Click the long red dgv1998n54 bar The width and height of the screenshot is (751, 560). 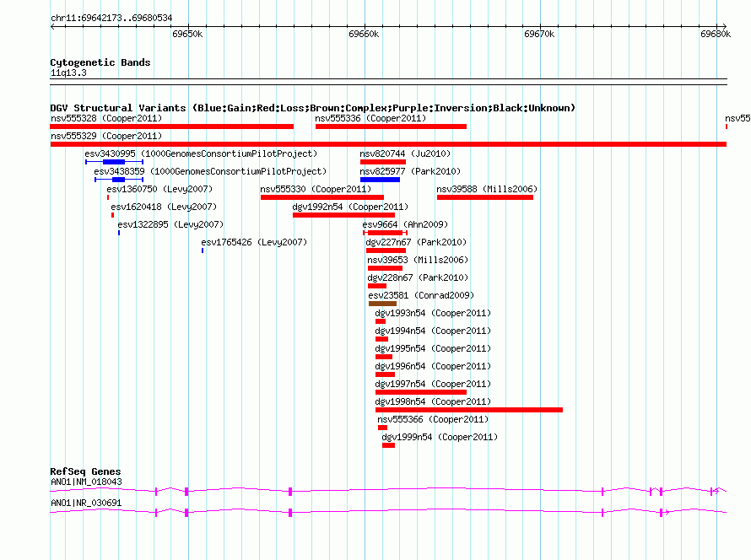469,410
